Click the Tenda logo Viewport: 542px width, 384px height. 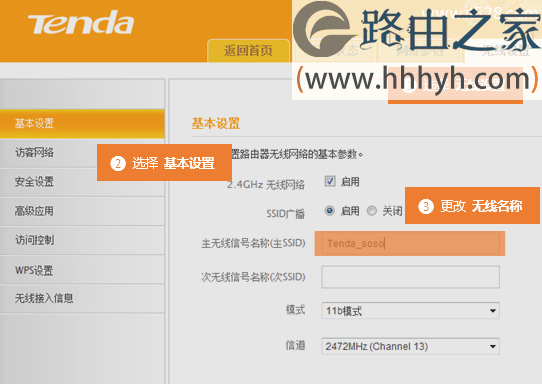point(81,23)
